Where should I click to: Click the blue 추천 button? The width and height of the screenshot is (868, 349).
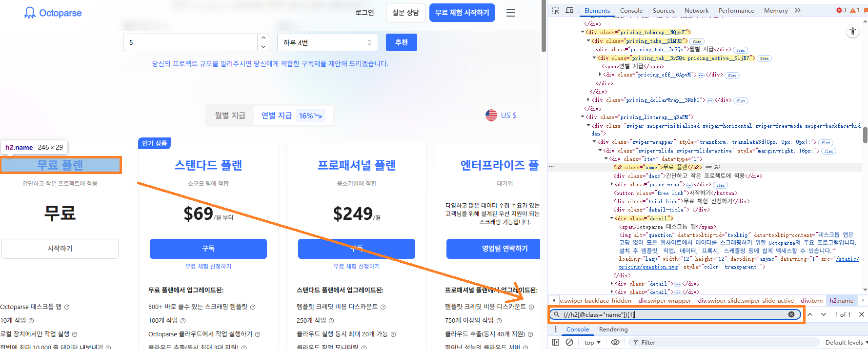tap(401, 42)
